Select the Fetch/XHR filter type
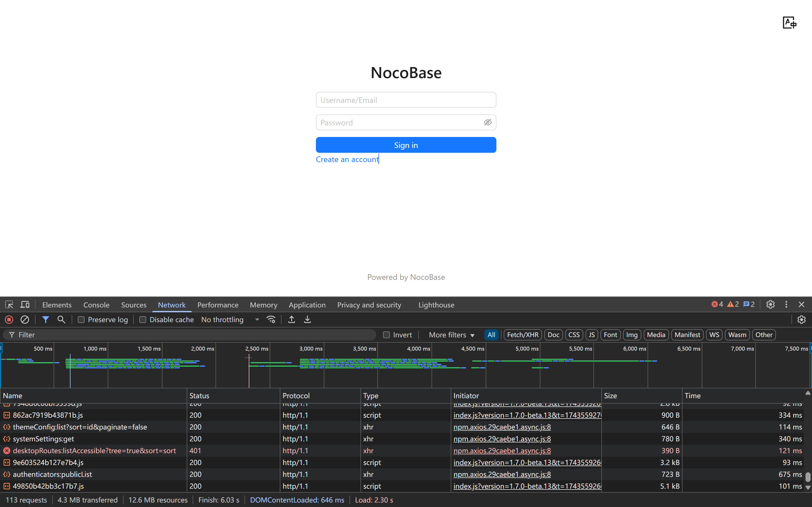 [x=522, y=335]
